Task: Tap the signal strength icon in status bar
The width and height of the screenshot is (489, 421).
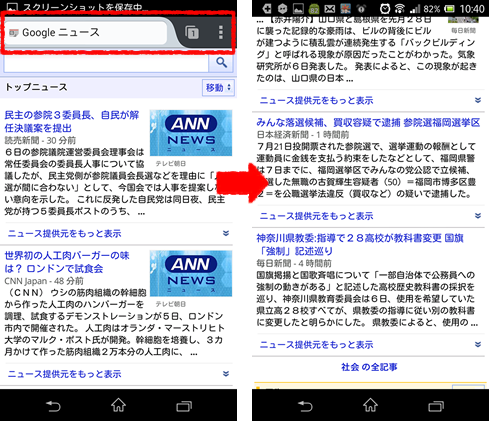Action: (415, 8)
